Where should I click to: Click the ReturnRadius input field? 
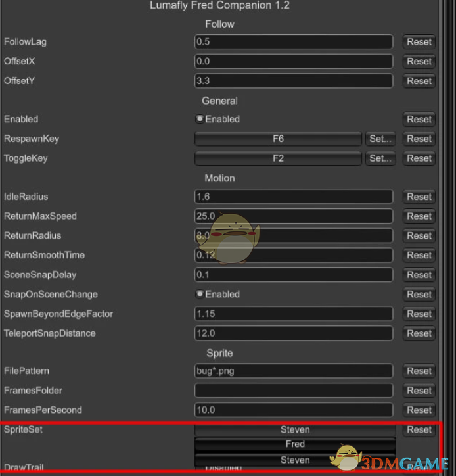coord(294,235)
